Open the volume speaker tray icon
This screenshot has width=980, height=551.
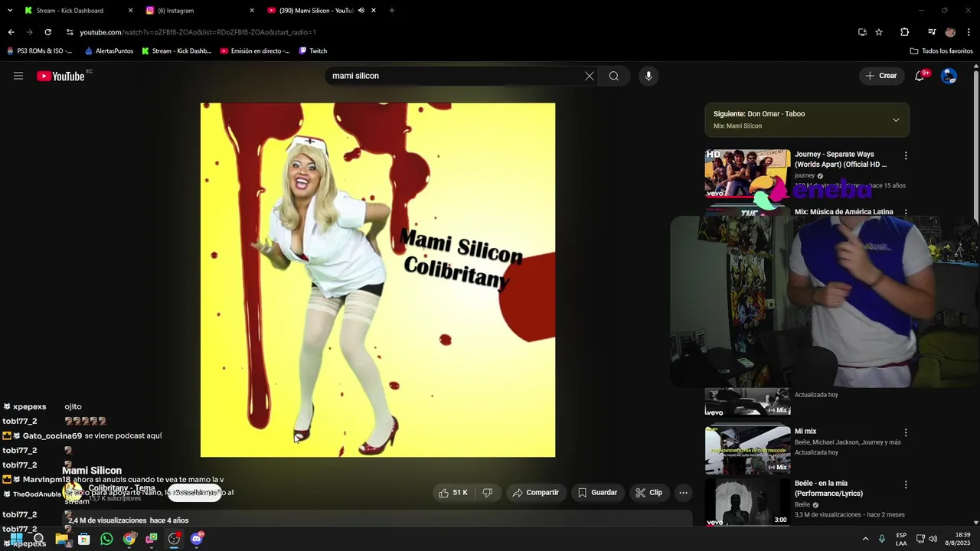pos(933,539)
